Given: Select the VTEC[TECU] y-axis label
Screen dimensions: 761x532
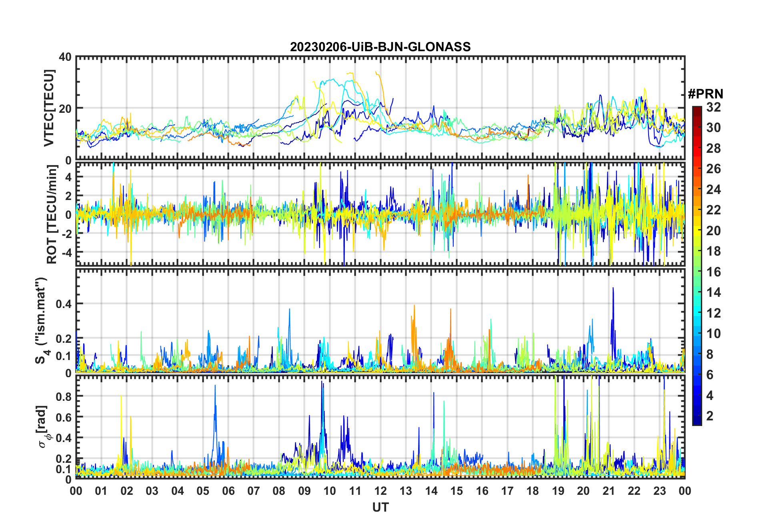Looking at the screenshot, I should [49, 108].
